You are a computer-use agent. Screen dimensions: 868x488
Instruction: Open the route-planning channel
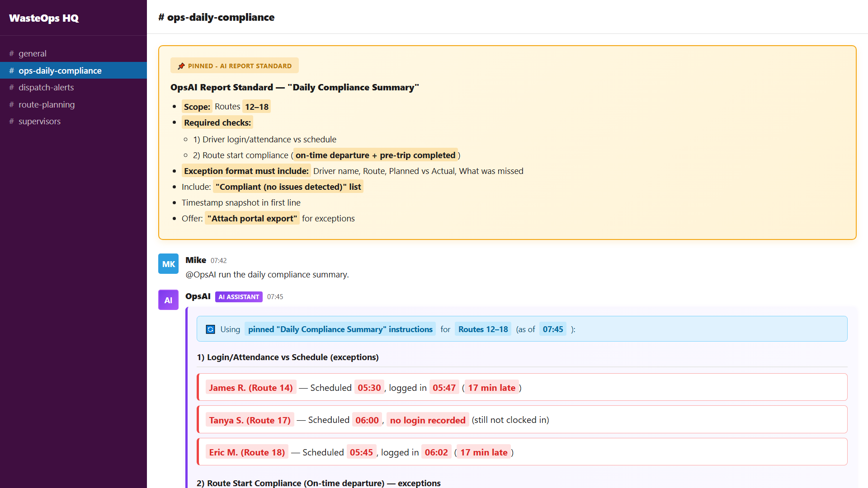point(47,104)
